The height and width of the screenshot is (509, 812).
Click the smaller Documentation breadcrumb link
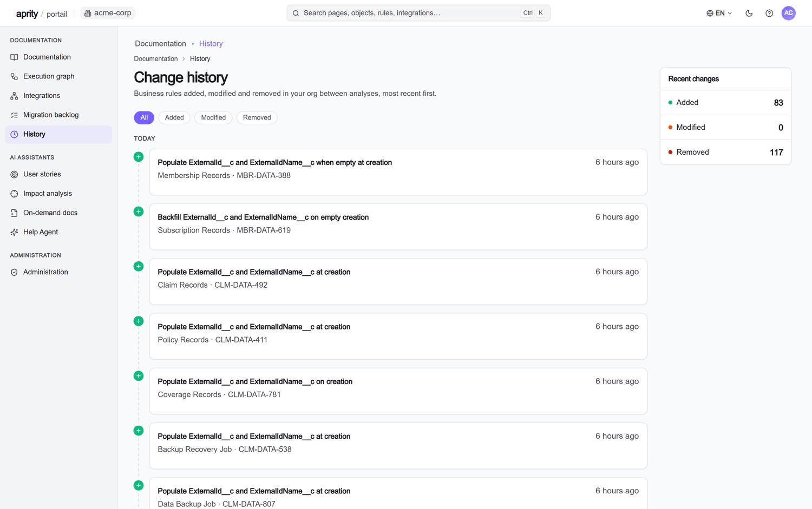(x=156, y=58)
